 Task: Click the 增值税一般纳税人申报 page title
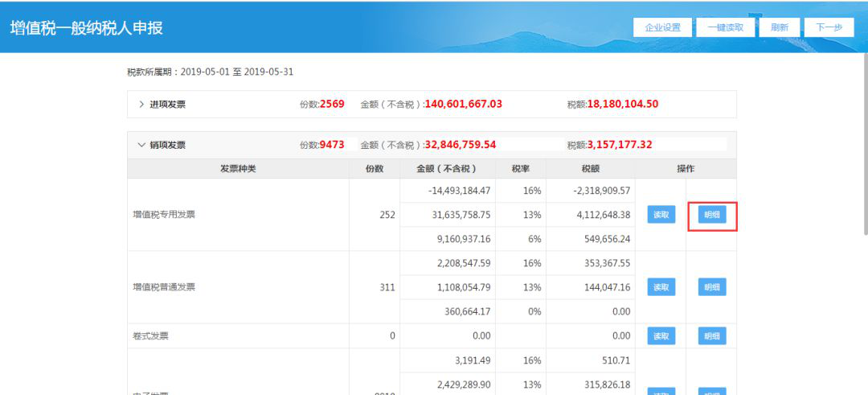point(86,27)
